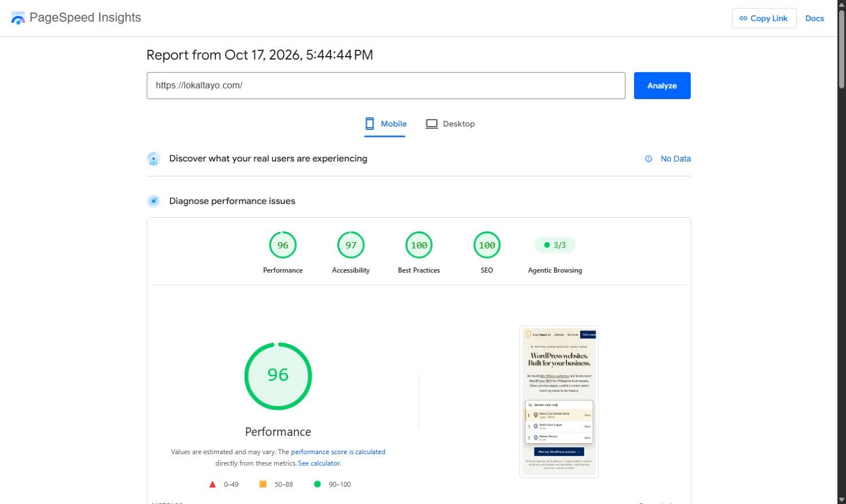
Task: Open the See calculator link
Action: 319,463
